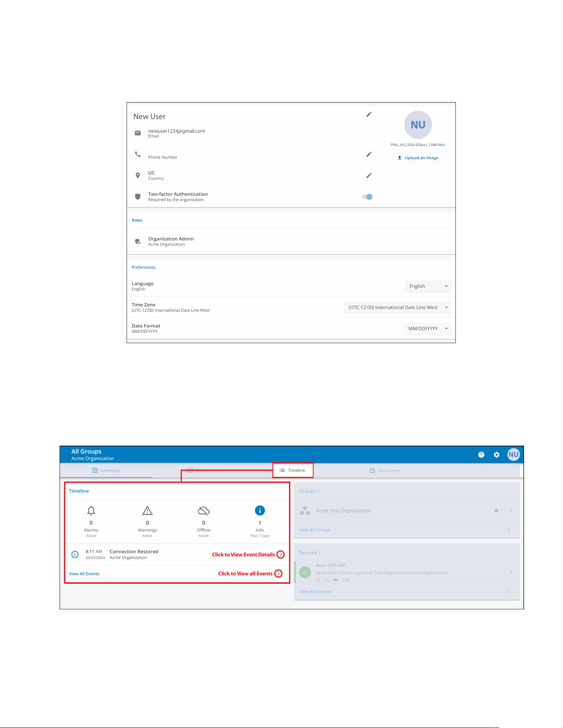Click the Acme Test Organization info count badge
This screenshot has width=563, height=728.
tap(498, 511)
